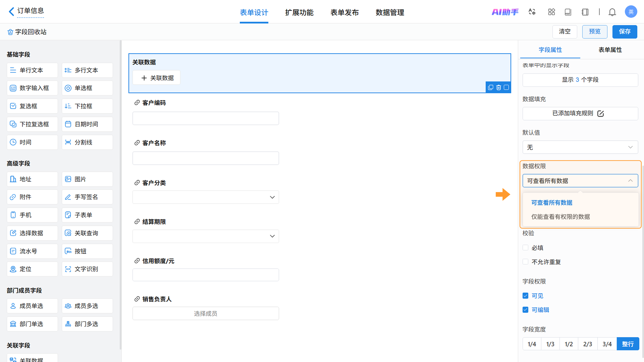644x362 pixels.
Task: Go to the 数据管理 tab
Action: pyautogui.click(x=389, y=12)
